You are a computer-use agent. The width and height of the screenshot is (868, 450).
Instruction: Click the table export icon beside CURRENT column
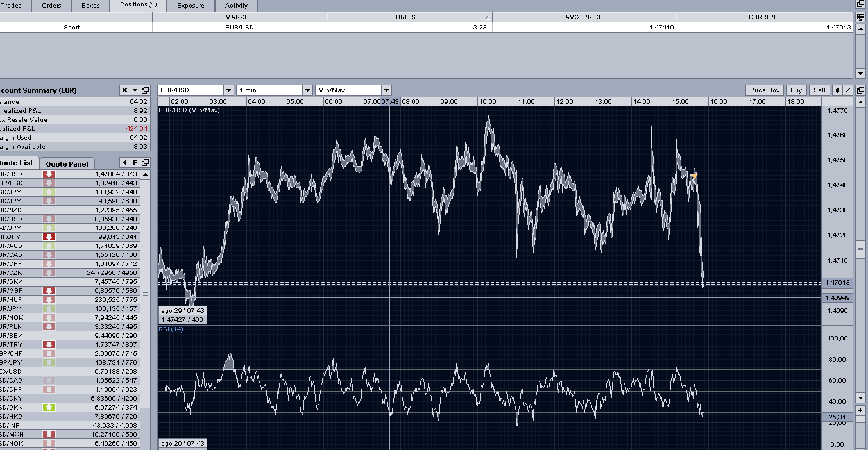[x=860, y=17]
